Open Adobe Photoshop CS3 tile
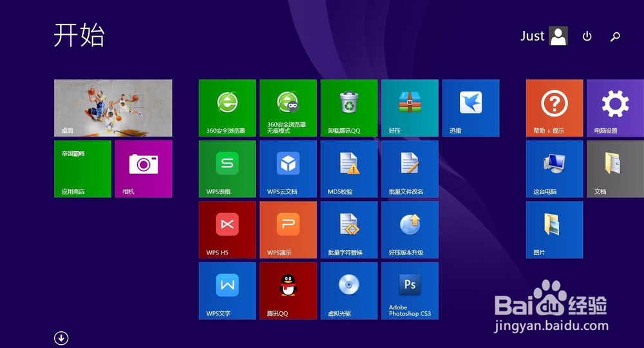The height and width of the screenshot is (348, 644). pos(410,291)
